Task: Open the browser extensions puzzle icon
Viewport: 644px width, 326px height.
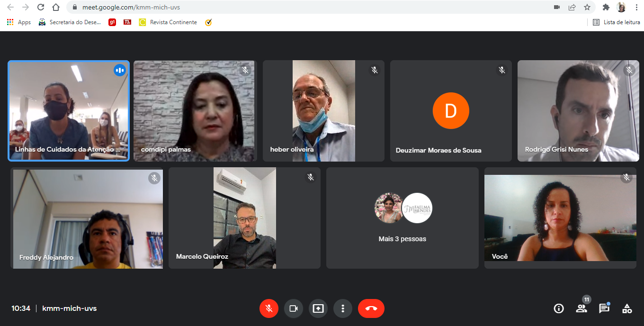Action: pos(606,7)
